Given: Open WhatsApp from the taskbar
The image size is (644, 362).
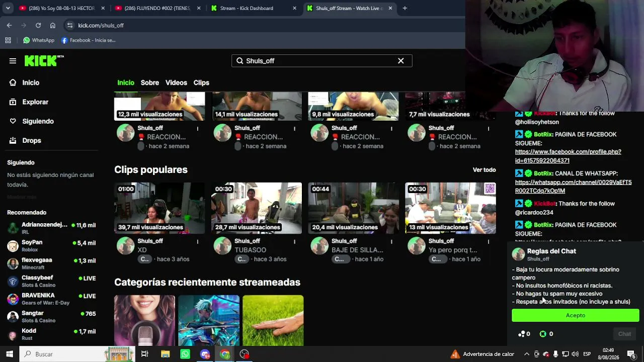Looking at the screenshot, I should pos(185,354).
